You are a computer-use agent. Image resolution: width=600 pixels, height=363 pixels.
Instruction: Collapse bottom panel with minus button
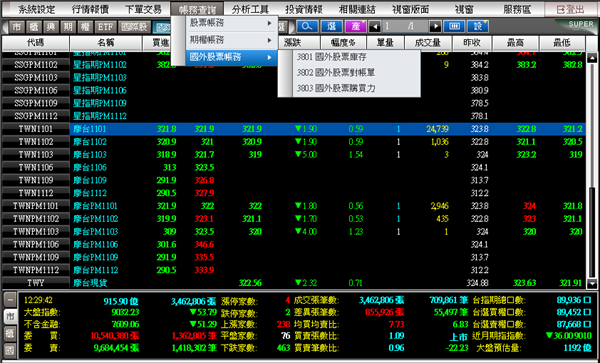coord(10,300)
